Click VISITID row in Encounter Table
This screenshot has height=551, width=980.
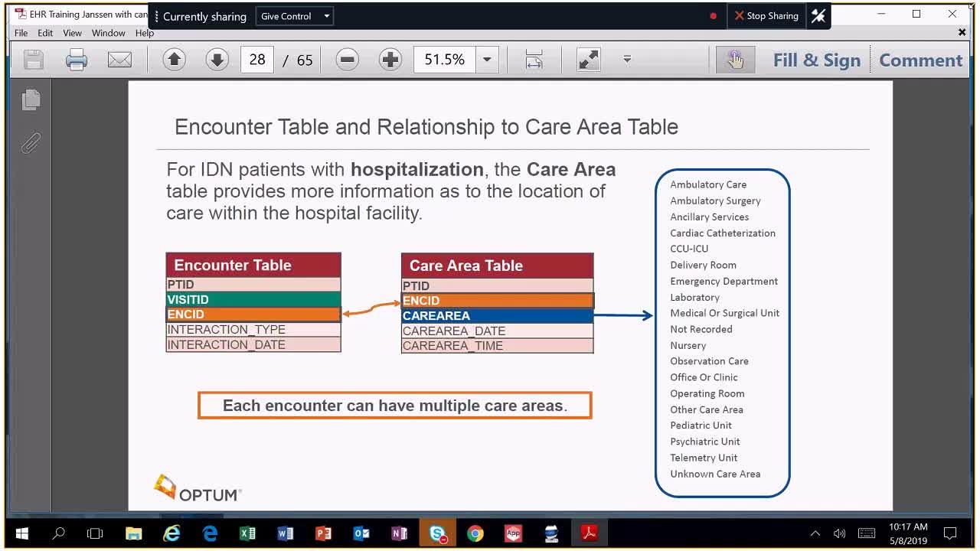tap(253, 299)
